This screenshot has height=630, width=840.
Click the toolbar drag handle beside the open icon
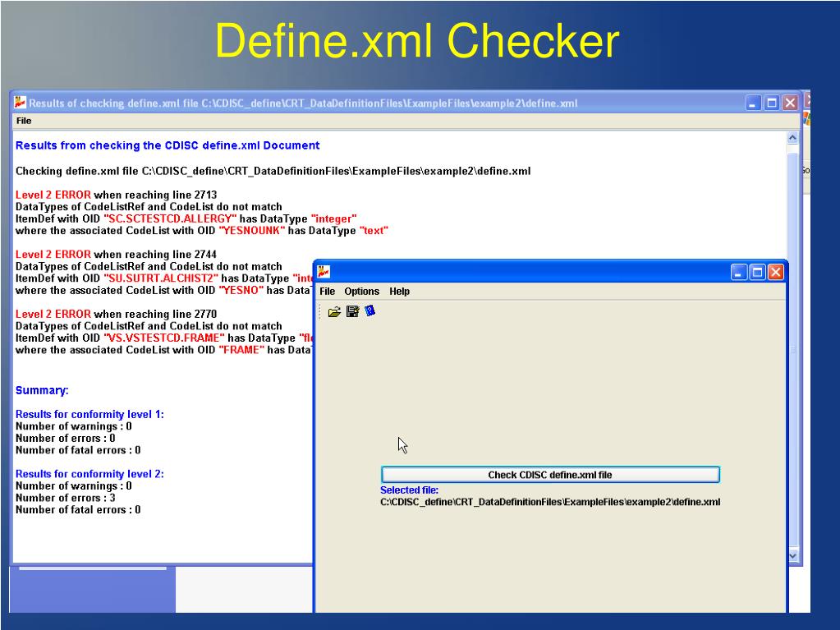pyautogui.click(x=320, y=311)
